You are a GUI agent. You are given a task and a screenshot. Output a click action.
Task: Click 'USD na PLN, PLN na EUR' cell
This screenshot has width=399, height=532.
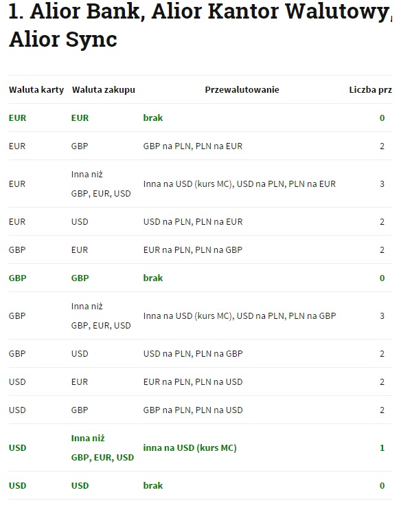click(x=193, y=222)
